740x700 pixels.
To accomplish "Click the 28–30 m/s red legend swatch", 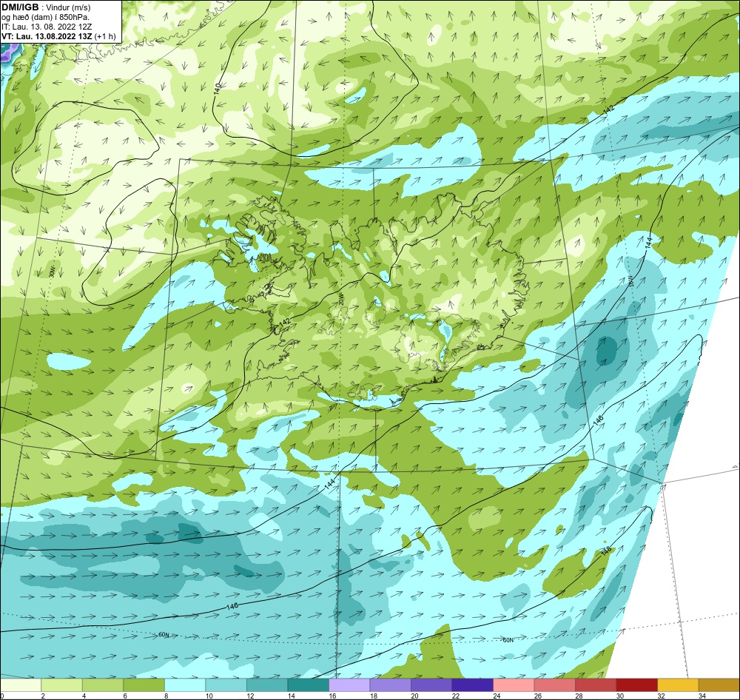I will (x=596, y=685).
